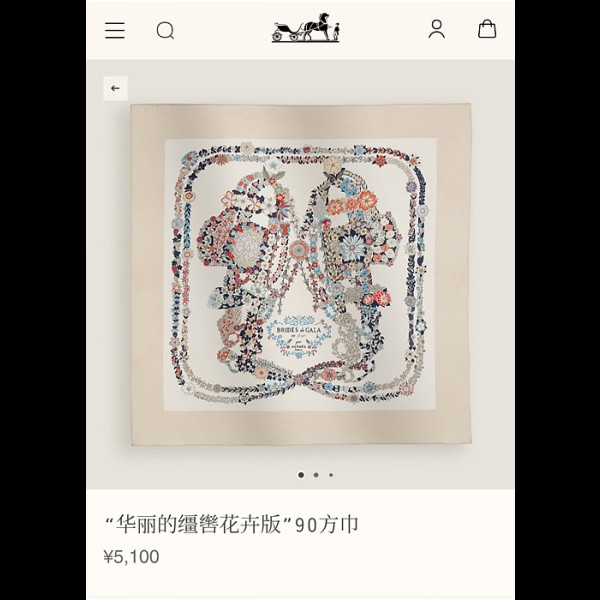Tap the BRIDES de GALA cartouche on scarf
This screenshot has width=600, height=600.
click(299, 337)
